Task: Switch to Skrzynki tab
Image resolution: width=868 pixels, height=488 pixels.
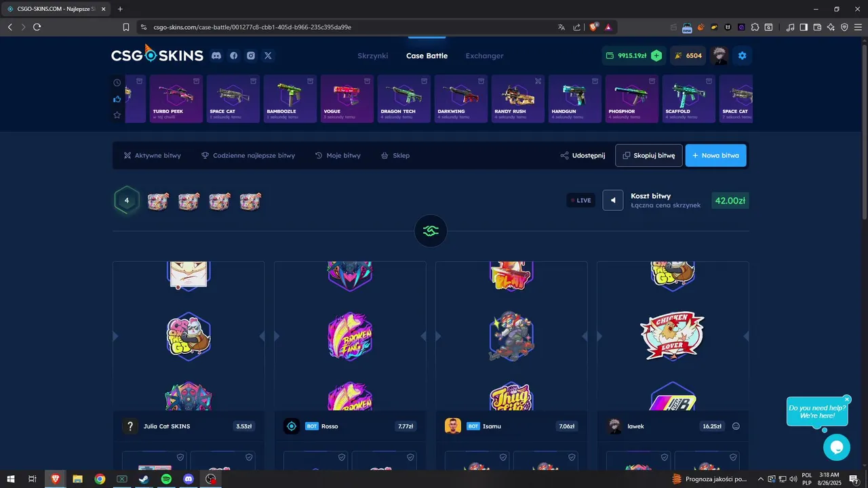Action: coord(373,56)
